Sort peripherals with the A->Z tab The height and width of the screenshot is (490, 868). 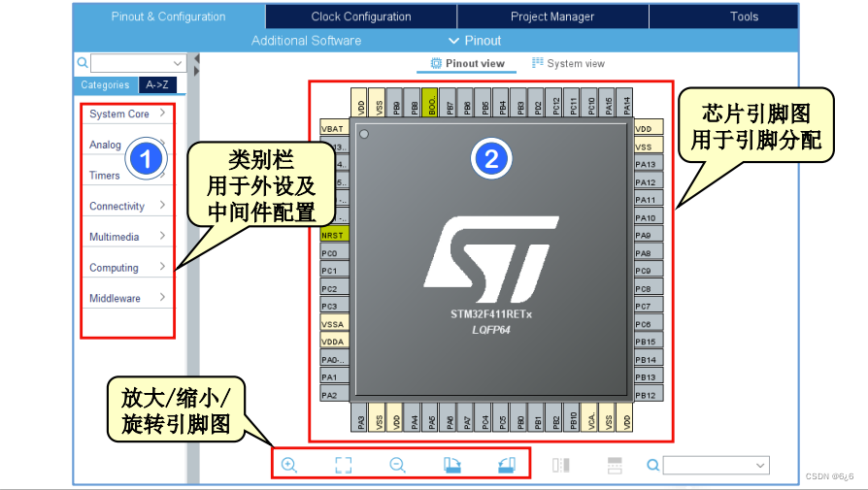(157, 84)
